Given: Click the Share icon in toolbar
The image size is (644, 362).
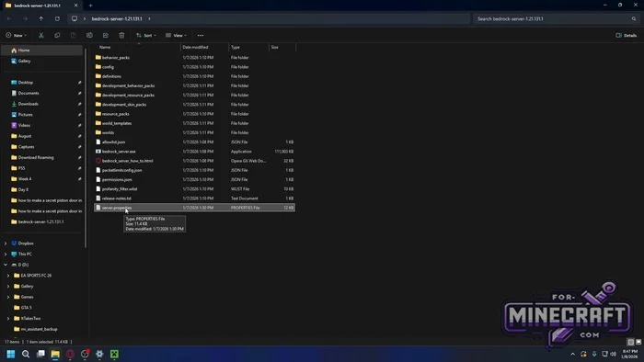Looking at the screenshot, I should (106, 35).
